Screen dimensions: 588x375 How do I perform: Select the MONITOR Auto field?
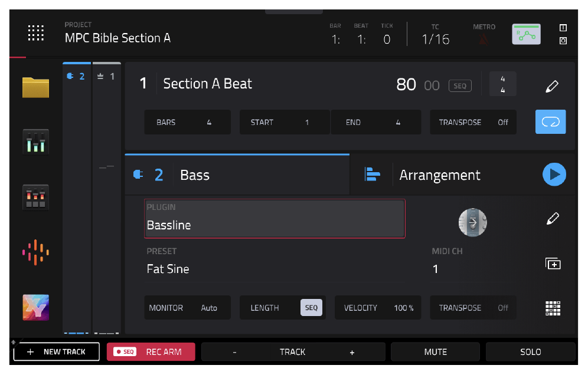pos(187,308)
